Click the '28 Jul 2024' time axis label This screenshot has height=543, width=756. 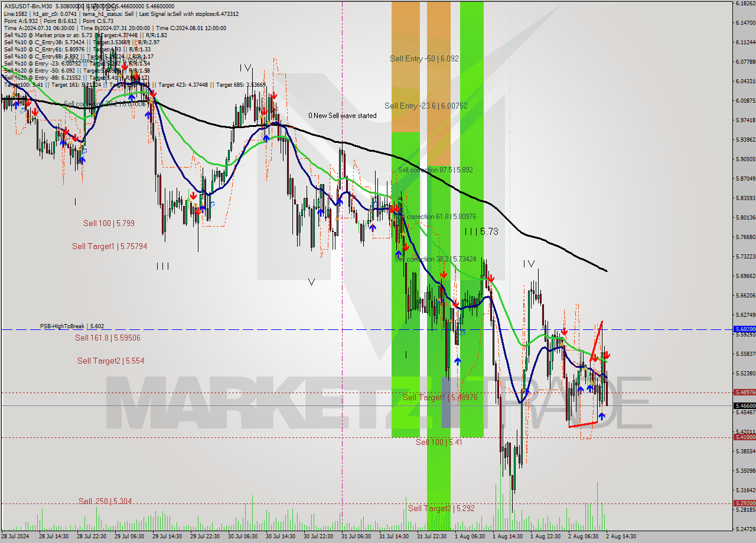coord(15,537)
